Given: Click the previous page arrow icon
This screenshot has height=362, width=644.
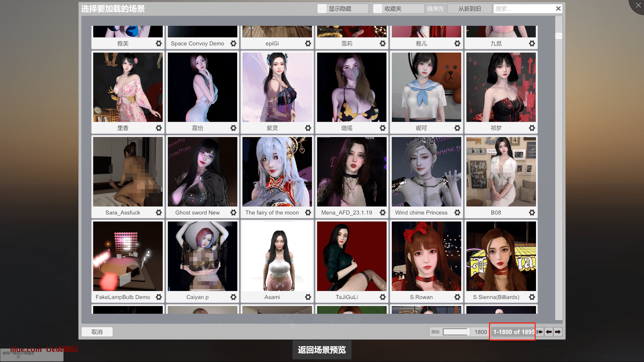Looking at the screenshot, I should click(x=549, y=332).
